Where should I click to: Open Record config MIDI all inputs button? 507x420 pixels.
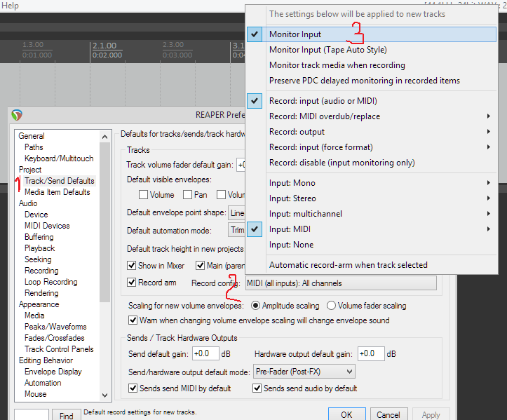point(341,283)
